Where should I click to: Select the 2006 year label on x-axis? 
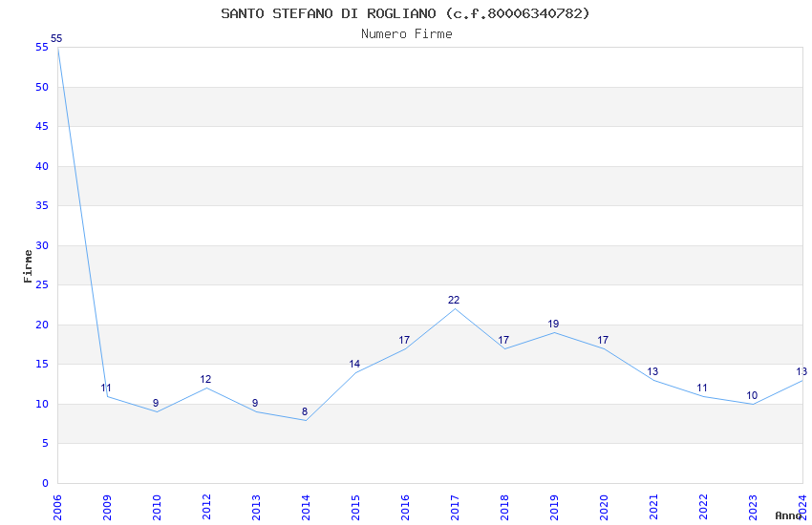(x=57, y=507)
